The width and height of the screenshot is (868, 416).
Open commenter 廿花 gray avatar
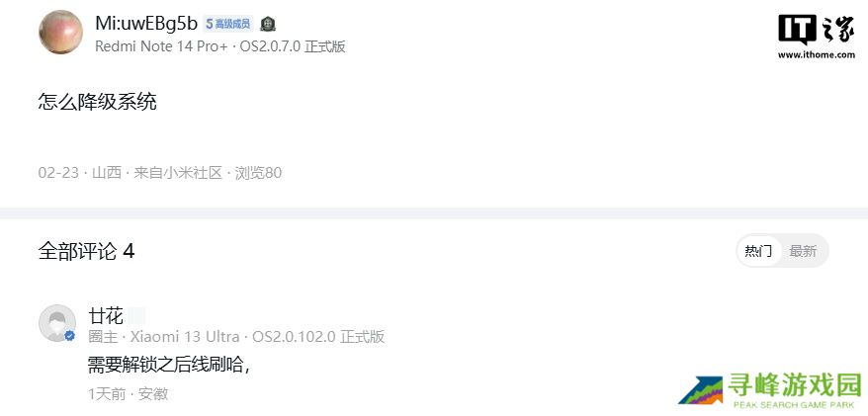[57, 322]
